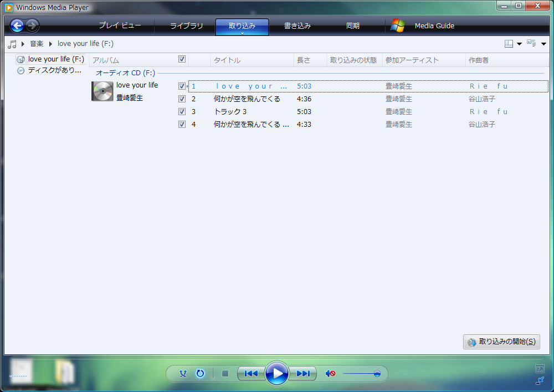Screen dimensions: 554x392
Task: Expand breadcrumb arrow before love your life
Action: [x=50, y=44]
